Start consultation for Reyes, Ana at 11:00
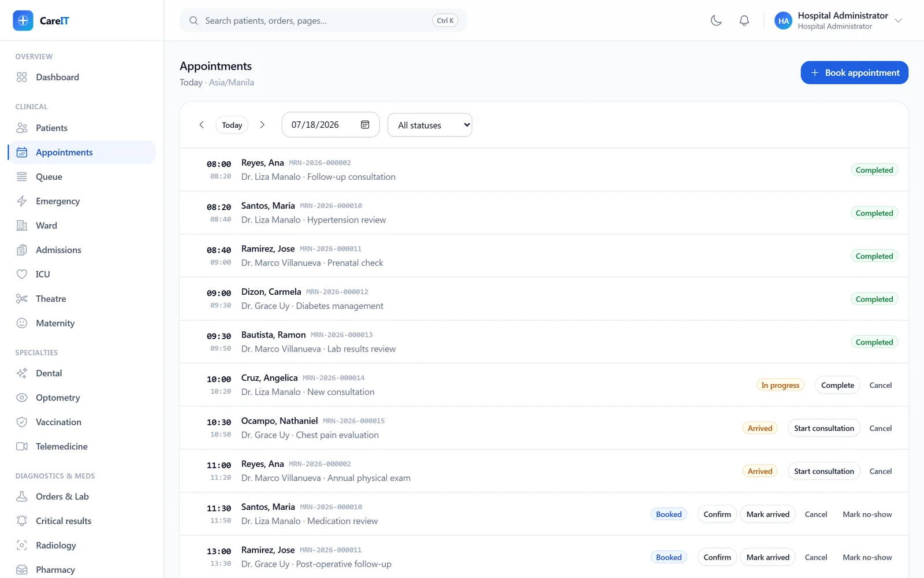Viewport: 924px width, 578px height. pos(824,471)
